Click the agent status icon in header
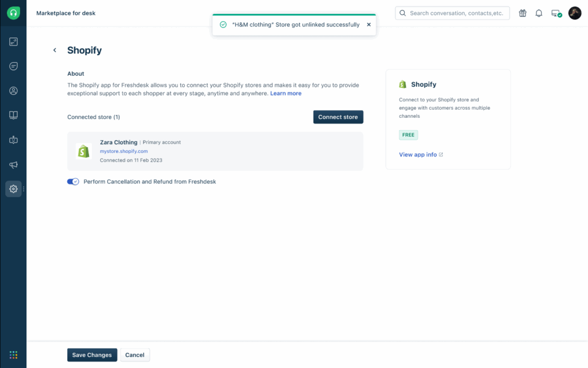Screen dimensions: 588x368 [556, 13]
